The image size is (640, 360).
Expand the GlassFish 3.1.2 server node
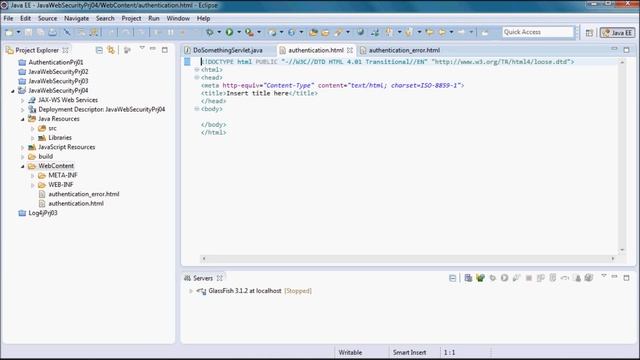pos(190,291)
